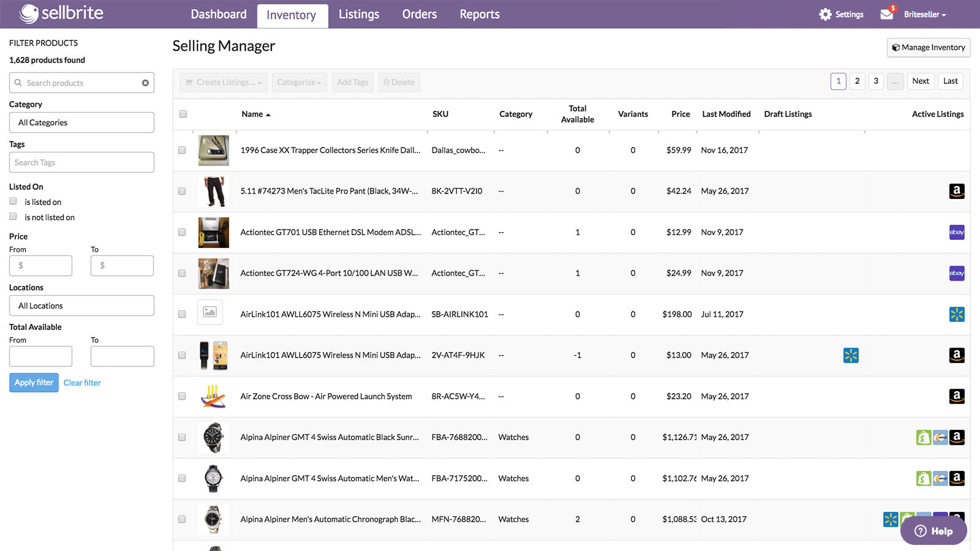980x551 pixels.
Task: Open the Shopify icon on Alpina GMT 4 Black row
Action: click(923, 437)
